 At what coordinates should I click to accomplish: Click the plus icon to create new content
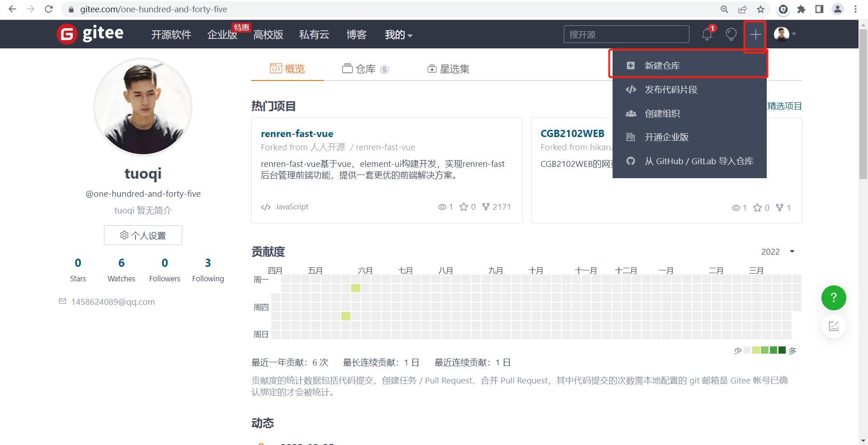pos(754,34)
